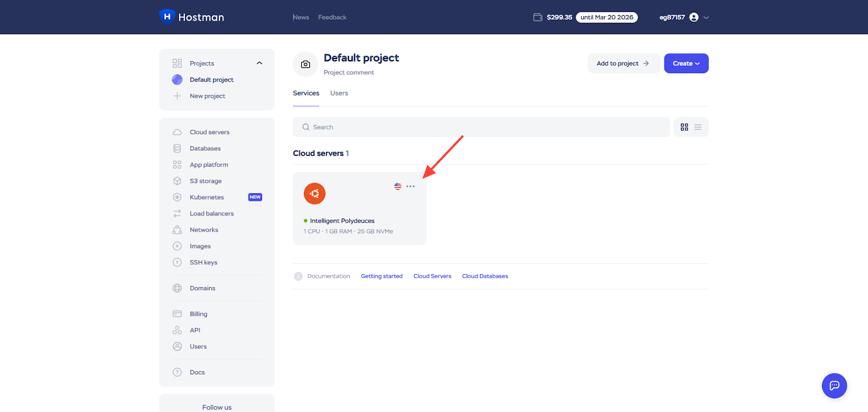Click the Kubernetes icon in sidebar

coord(177,198)
